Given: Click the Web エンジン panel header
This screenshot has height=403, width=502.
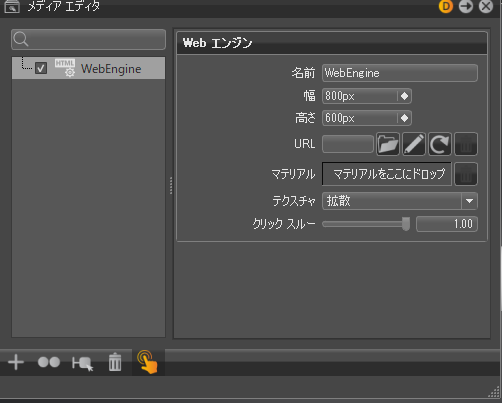Looking at the screenshot, I should coord(332,43).
